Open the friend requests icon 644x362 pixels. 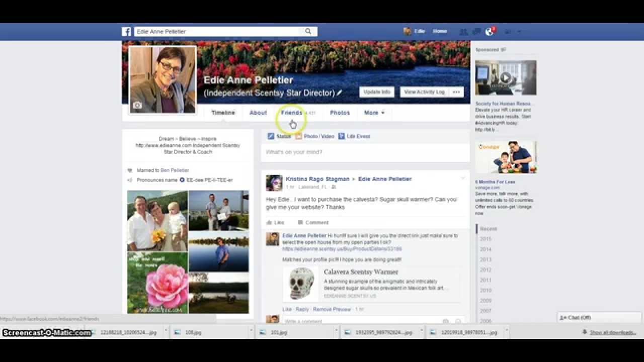pyautogui.click(x=464, y=32)
